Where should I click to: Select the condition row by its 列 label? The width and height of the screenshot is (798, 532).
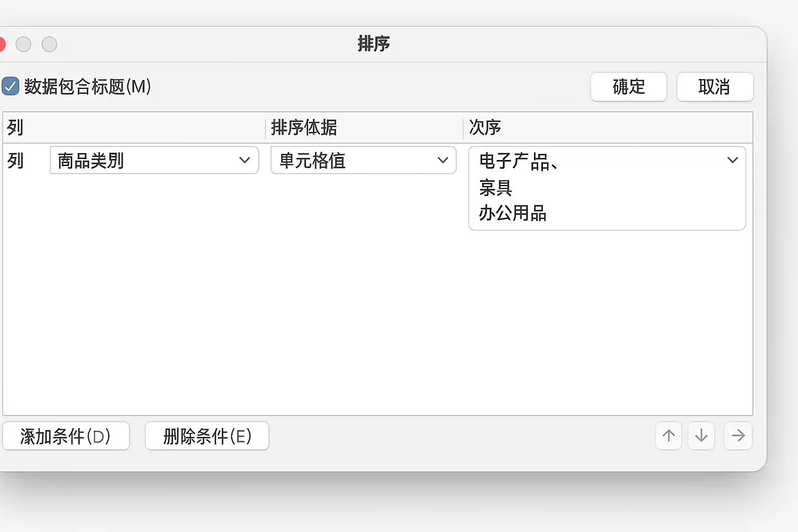coord(16,161)
